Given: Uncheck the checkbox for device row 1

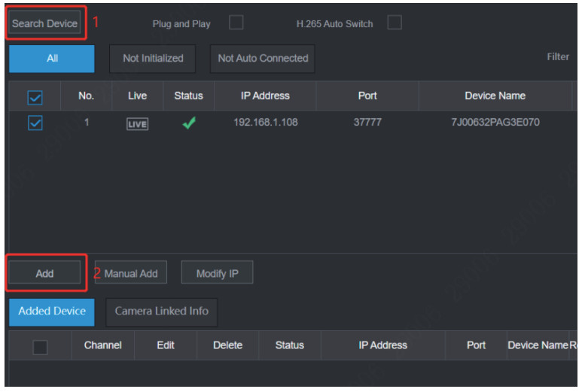Looking at the screenshot, I should coord(35,123).
